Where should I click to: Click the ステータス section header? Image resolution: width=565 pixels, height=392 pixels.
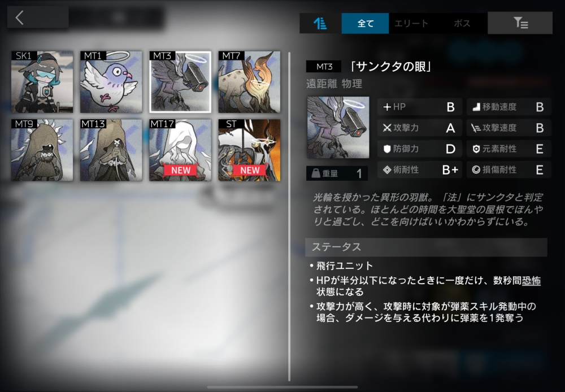tap(426, 247)
